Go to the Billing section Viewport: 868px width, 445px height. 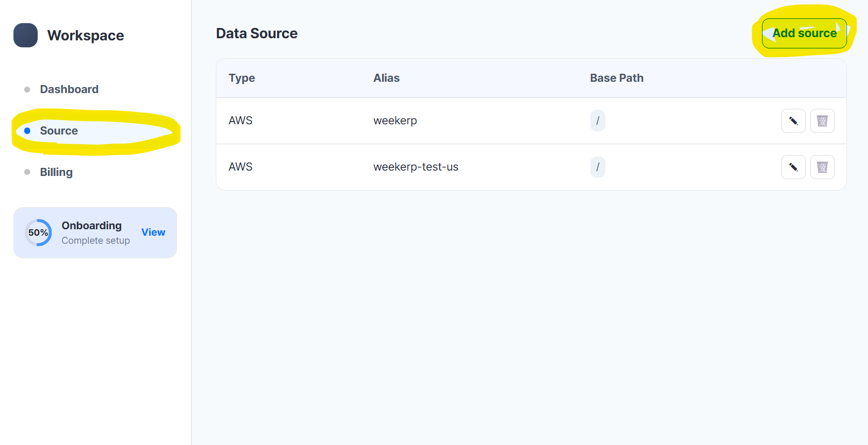(x=56, y=172)
